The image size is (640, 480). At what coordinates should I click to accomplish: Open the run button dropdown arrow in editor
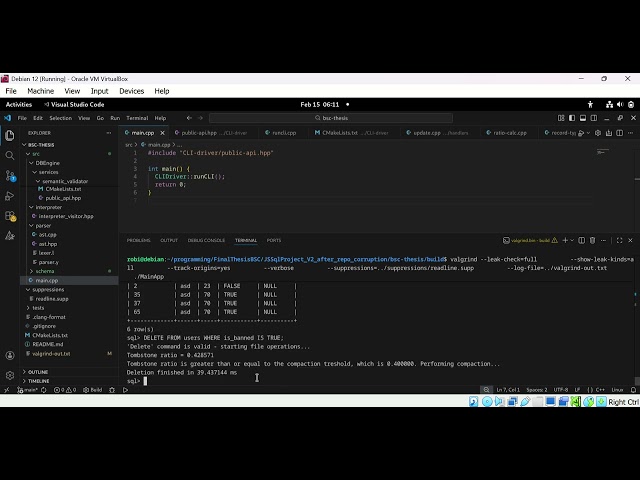[x=588, y=133]
